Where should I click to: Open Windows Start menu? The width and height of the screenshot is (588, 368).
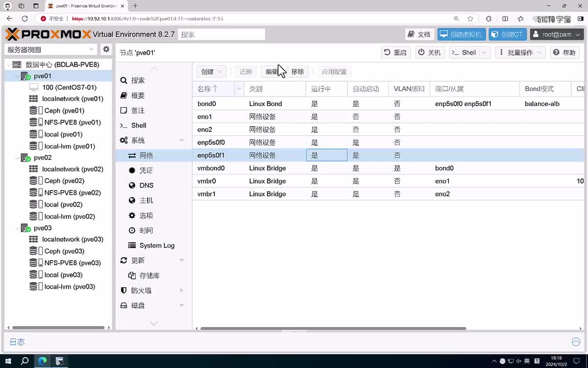pos(8,361)
